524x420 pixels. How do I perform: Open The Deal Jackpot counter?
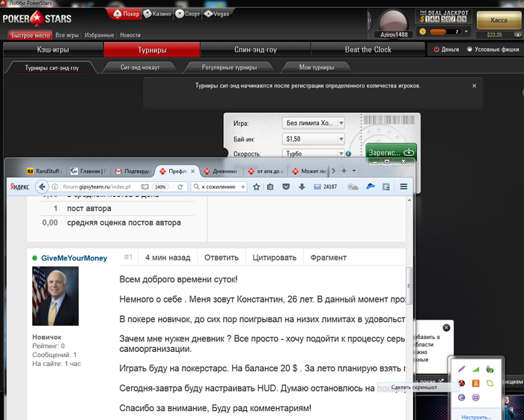click(x=443, y=16)
